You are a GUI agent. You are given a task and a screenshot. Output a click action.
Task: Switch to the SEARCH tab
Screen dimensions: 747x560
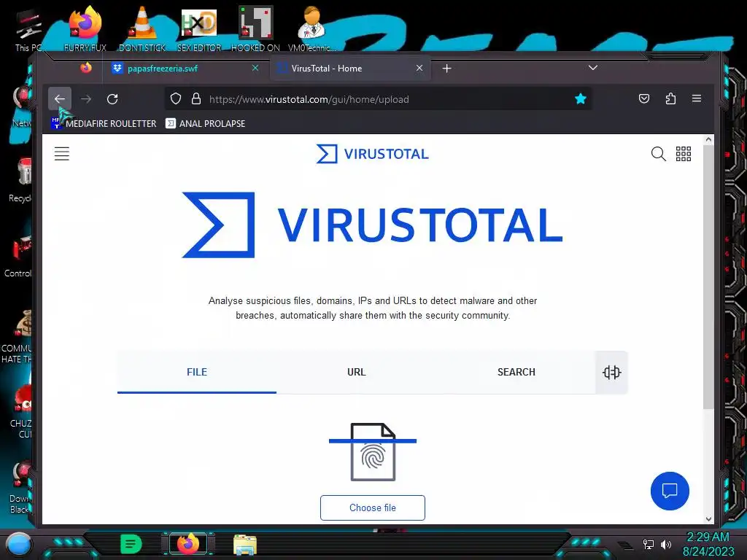coord(516,372)
